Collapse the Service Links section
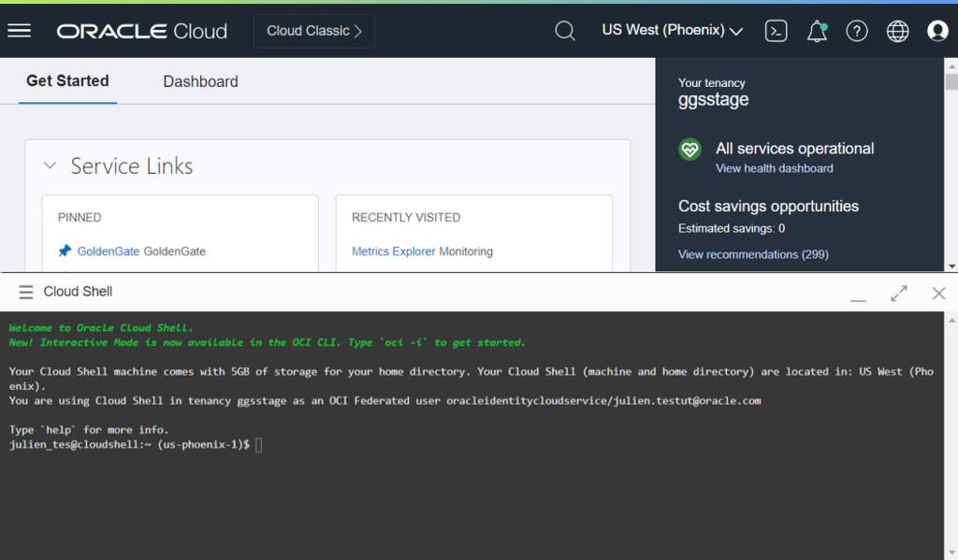This screenshot has height=560, width=958. 50,165
